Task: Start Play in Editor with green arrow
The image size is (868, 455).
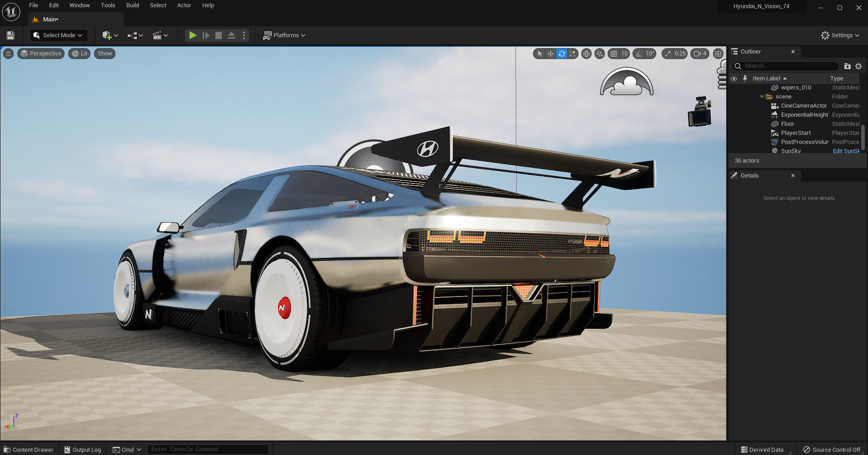Action: pyautogui.click(x=193, y=35)
